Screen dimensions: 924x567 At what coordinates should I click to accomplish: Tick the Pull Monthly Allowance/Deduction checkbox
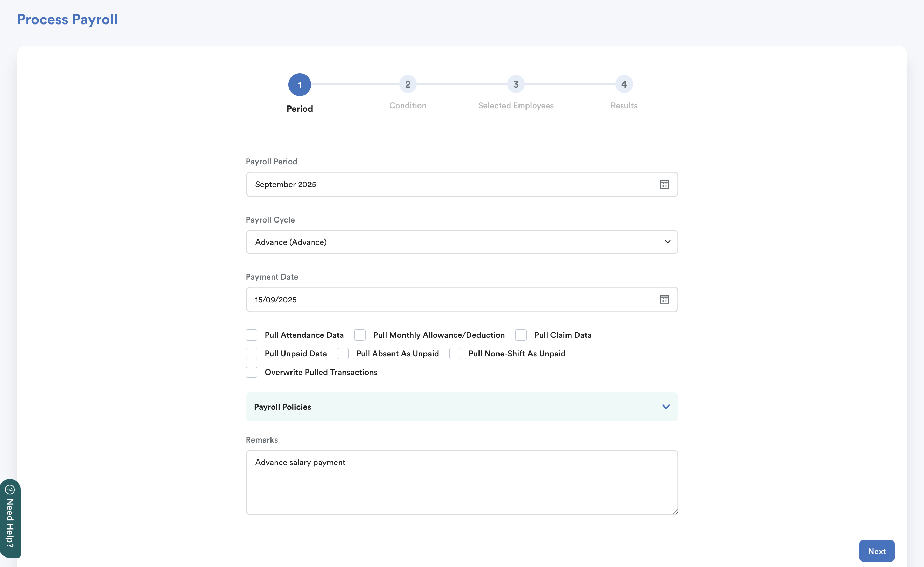coord(360,335)
